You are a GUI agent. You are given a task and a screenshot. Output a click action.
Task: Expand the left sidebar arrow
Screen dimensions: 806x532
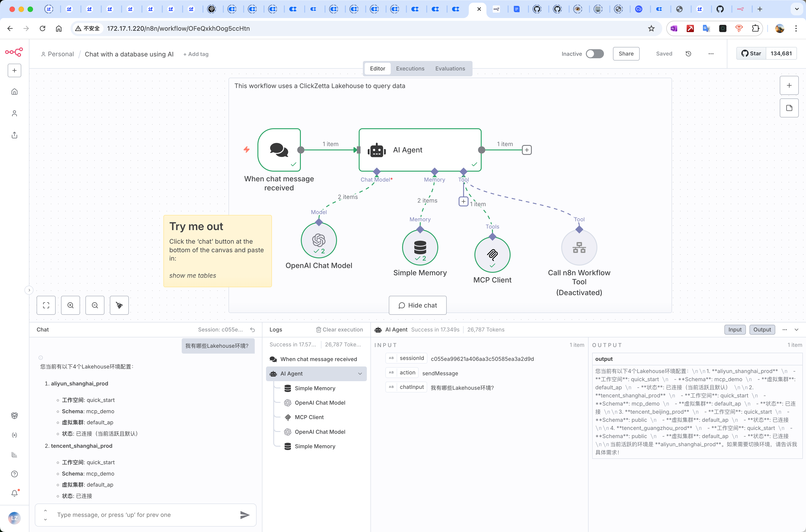coord(29,290)
